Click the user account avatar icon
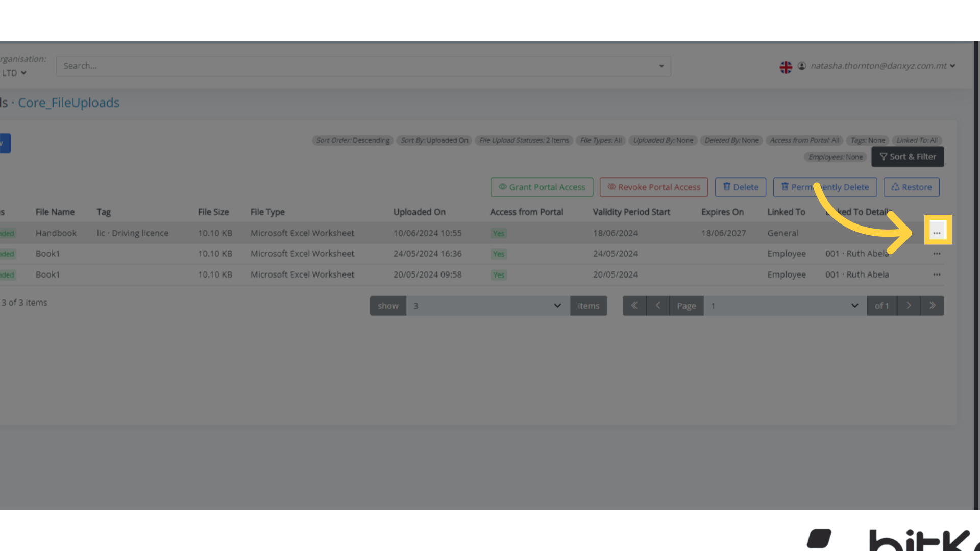 [x=801, y=66]
